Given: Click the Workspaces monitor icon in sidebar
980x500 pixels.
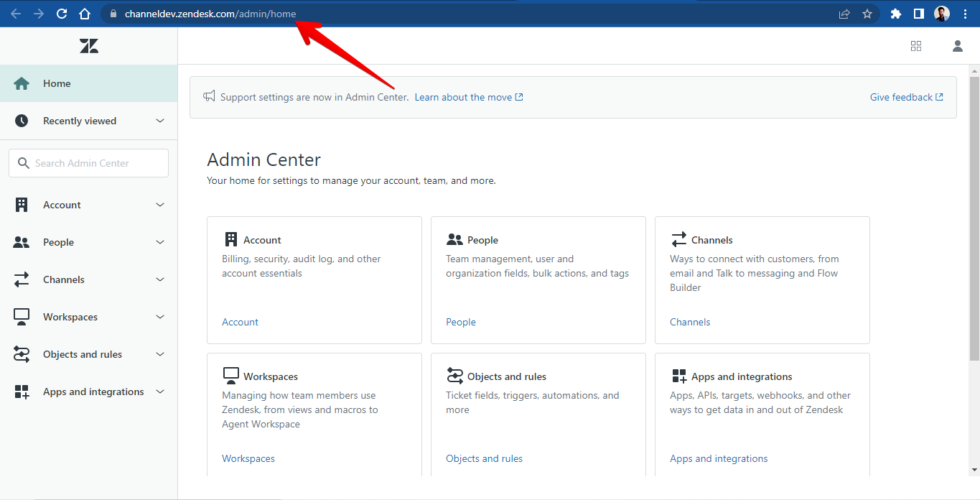Looking at the screenshot, I should (22, 317).
